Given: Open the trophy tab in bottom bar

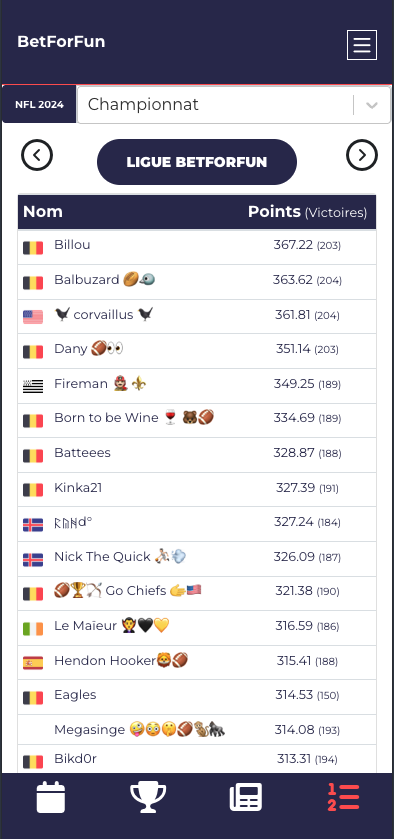Looking at the screenshot, I should coord(148,797).
